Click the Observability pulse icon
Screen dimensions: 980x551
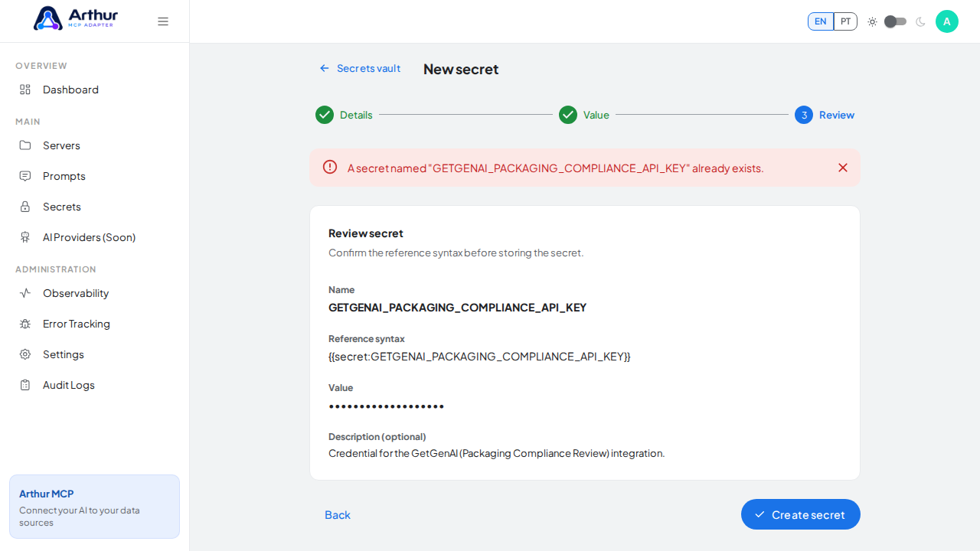click(25, 293)
